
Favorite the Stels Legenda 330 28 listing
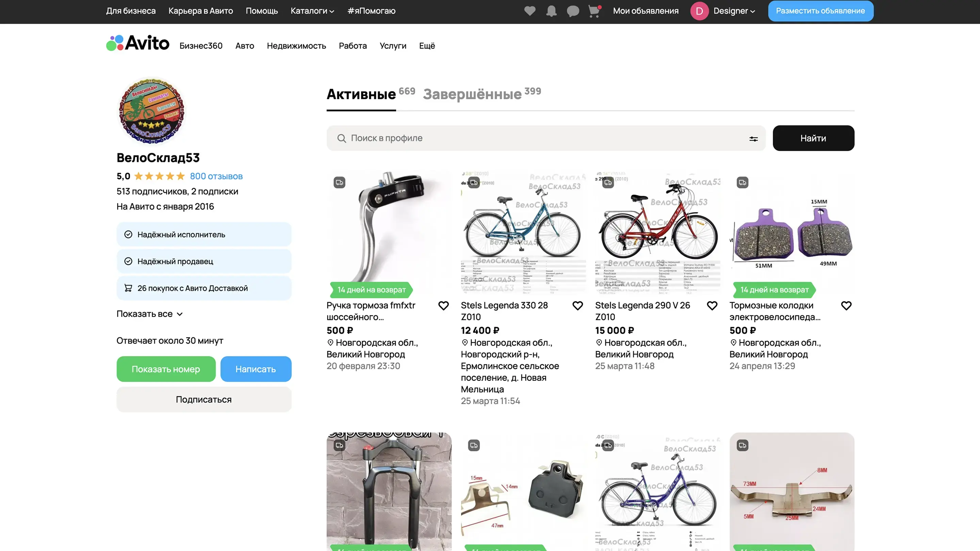click(x=577, y=306)
